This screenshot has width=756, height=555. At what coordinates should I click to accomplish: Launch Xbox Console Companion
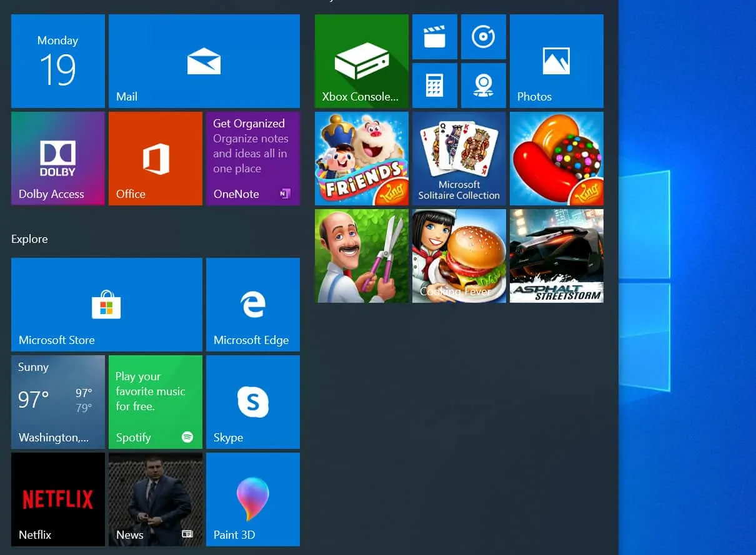(x=361, y=61)
